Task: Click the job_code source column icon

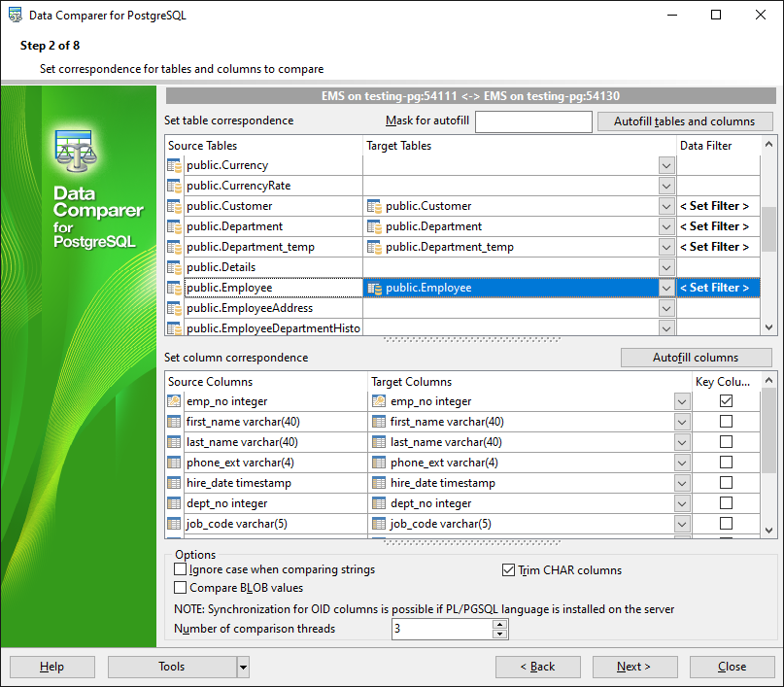Action: click(x=174, y=524)
